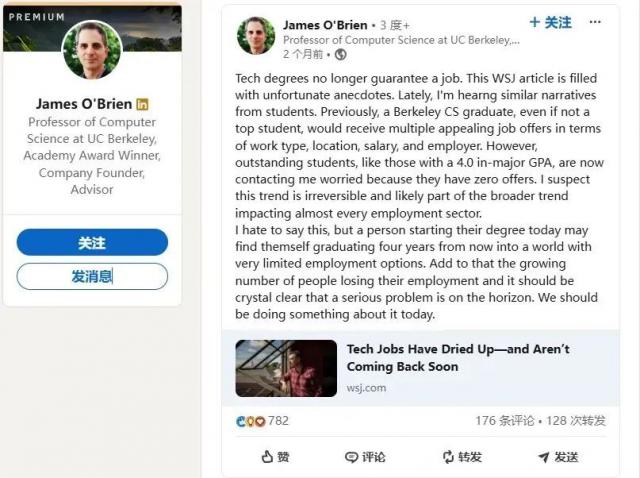The width and height of the screenshot is (640, 478).
Task: Click the post author's small avatar
Action: pos(256,36)
